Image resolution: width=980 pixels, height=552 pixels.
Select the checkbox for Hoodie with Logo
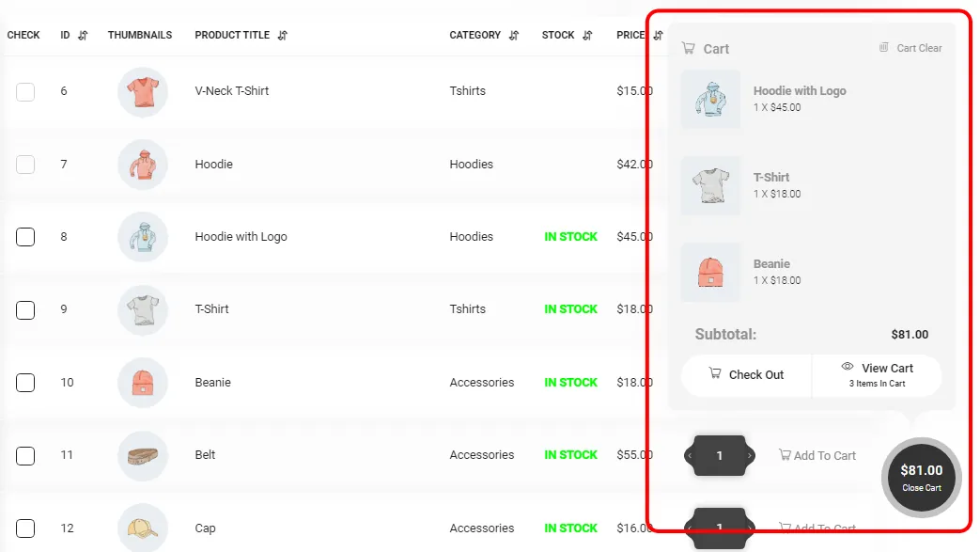(x=25, y=237)
